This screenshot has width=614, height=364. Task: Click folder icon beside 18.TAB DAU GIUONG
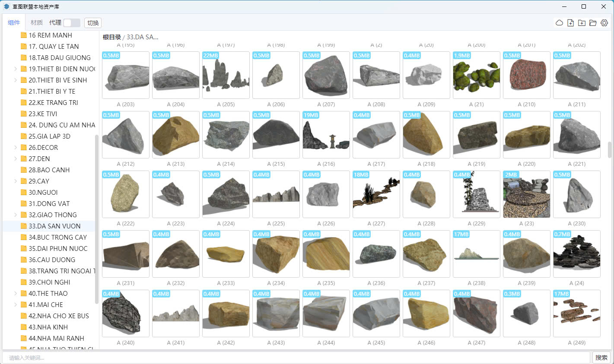click(24, 58)
